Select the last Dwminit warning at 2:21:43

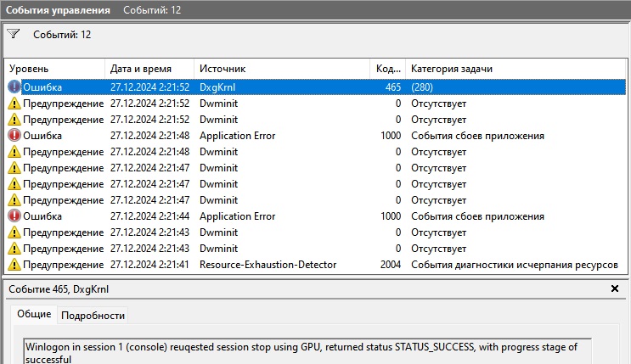[x=218, y=249]
